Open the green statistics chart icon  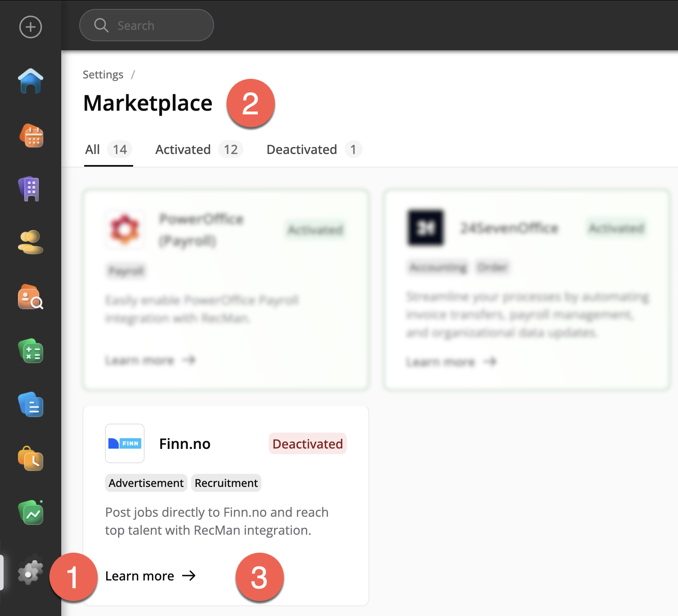[31, 513]
